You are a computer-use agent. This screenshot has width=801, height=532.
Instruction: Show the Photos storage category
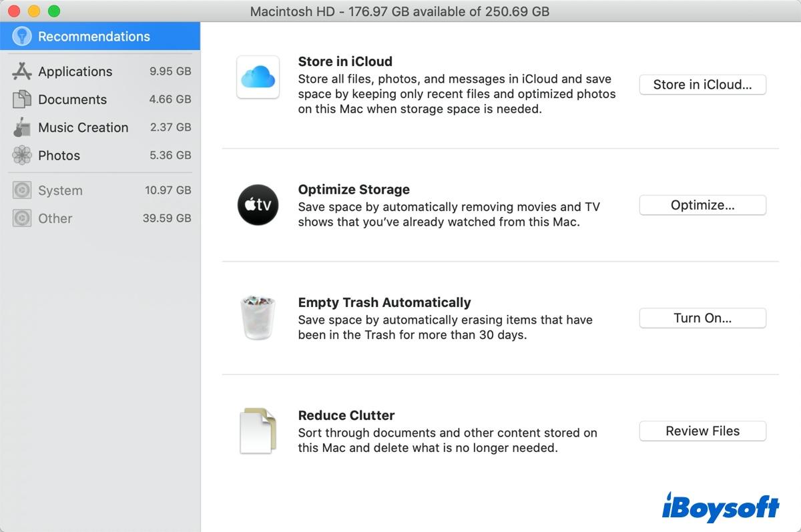[x=59, y=156]
